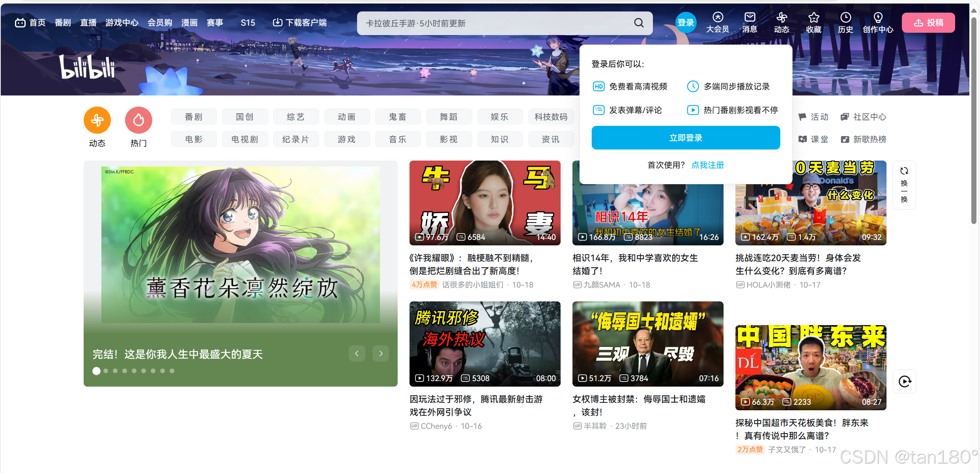Click the 换一换 refresh recommendations button
This screenshot has width=980, height=473.
pyautogui.click(x=904, y=185)
